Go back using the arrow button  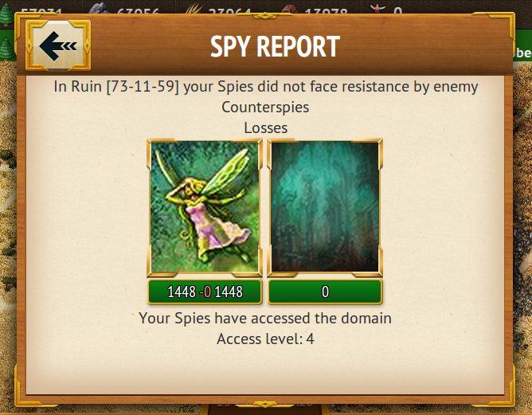coord(58,45)
